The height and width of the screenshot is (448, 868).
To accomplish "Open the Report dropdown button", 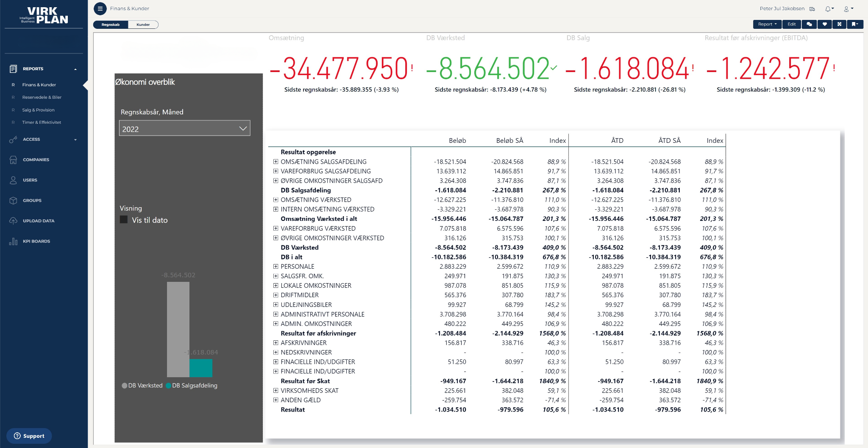I will 767,24.
